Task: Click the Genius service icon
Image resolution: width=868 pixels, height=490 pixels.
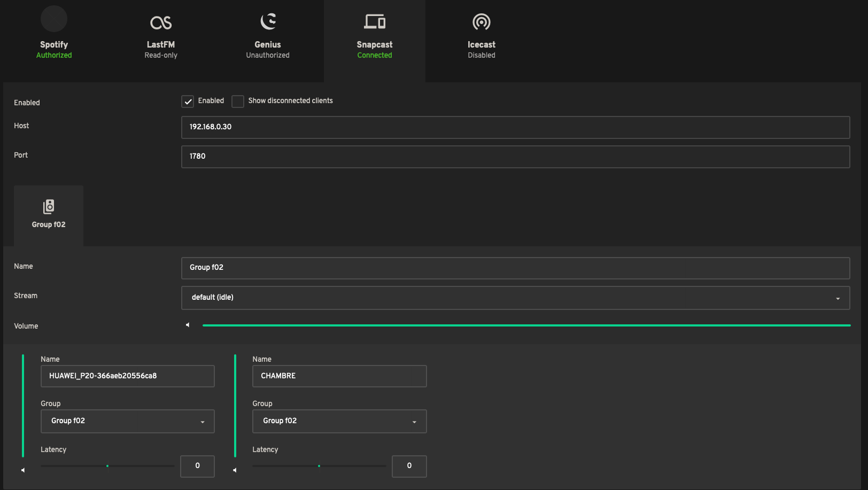Action: [267, 21]
